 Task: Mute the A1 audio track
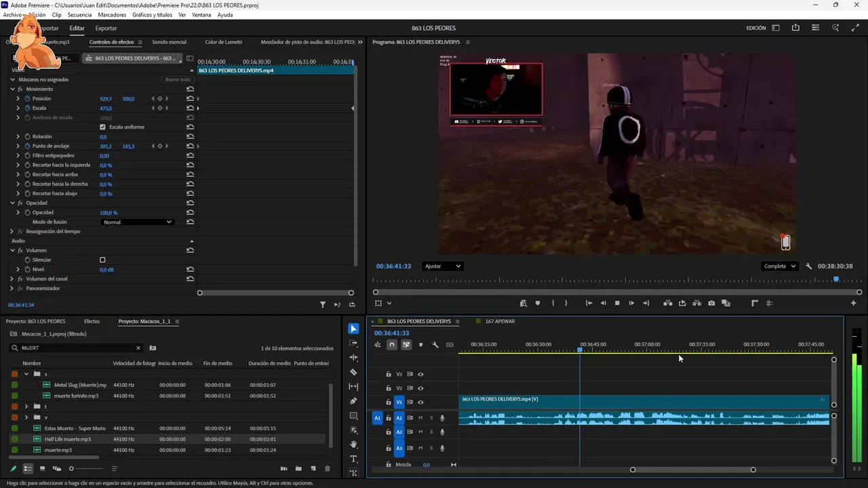[x=420, y=418]
